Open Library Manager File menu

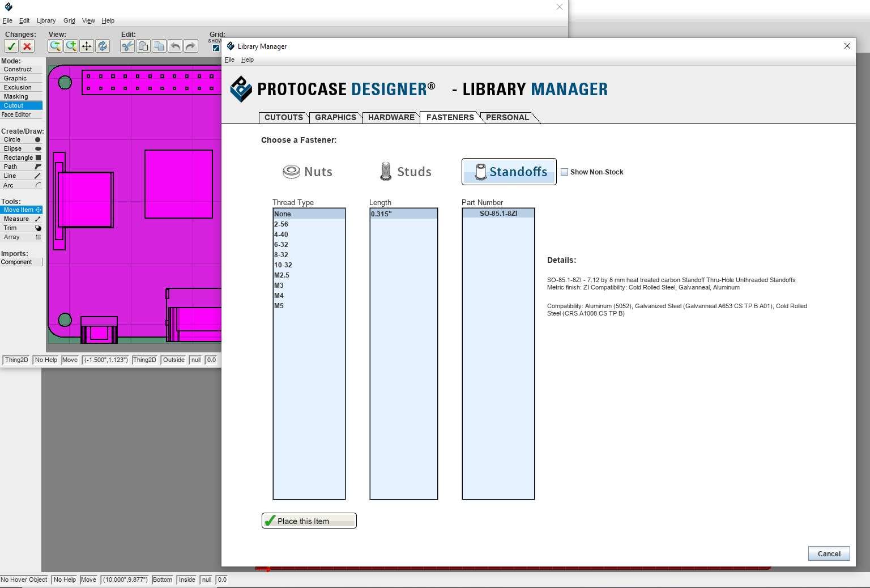229,59
